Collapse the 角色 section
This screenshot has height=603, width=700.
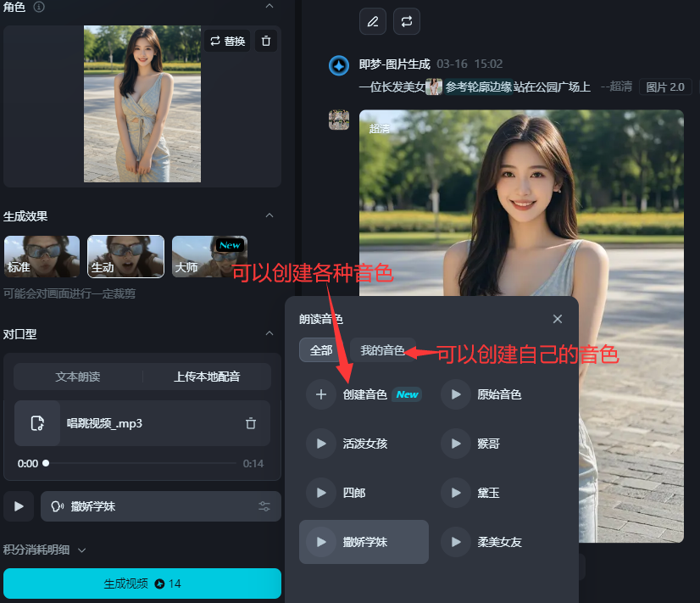[269, 6]
